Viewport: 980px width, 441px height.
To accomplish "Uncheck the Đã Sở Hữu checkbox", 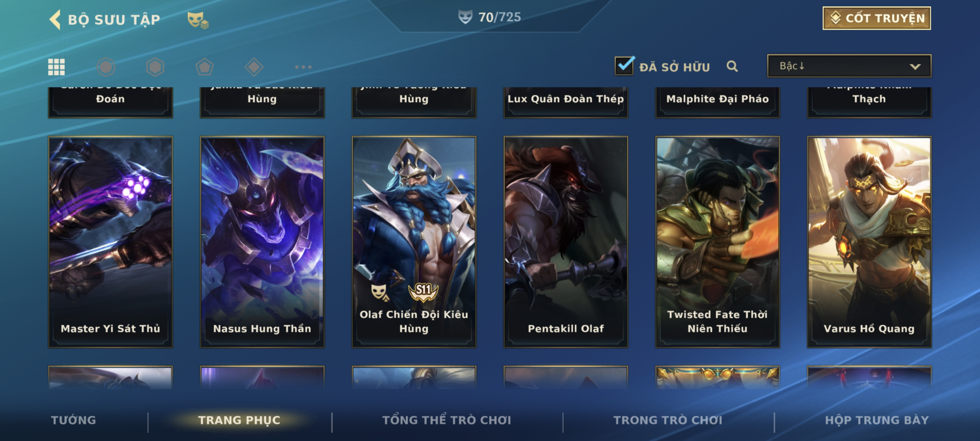I will click(x=625, y=65).
